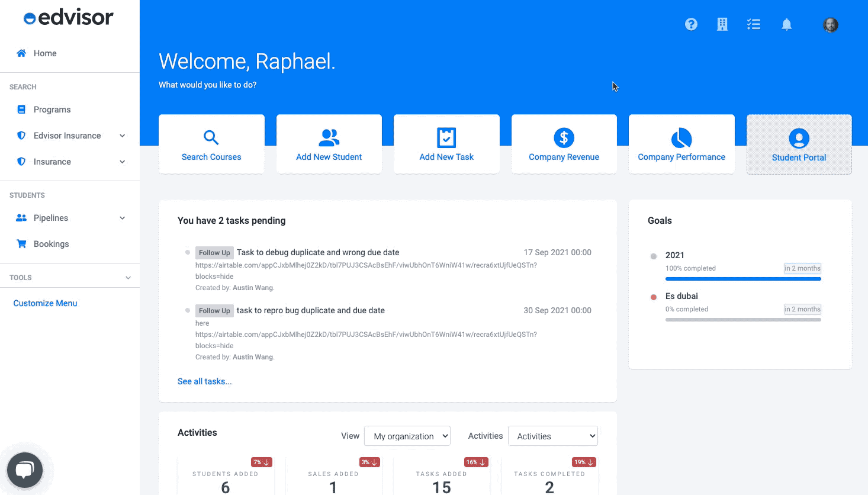Open the My organization view dropdown

[x=407, y=436]
